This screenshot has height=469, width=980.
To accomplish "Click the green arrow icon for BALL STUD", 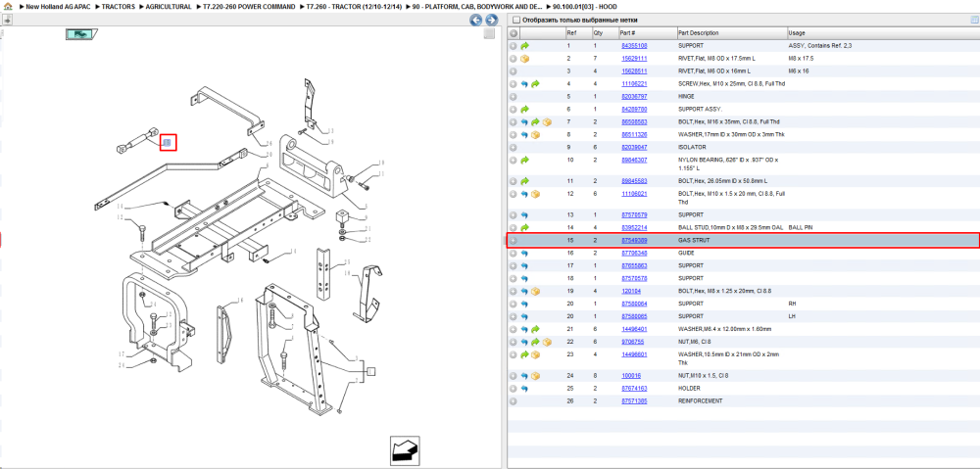I will [x=525, y=227].
